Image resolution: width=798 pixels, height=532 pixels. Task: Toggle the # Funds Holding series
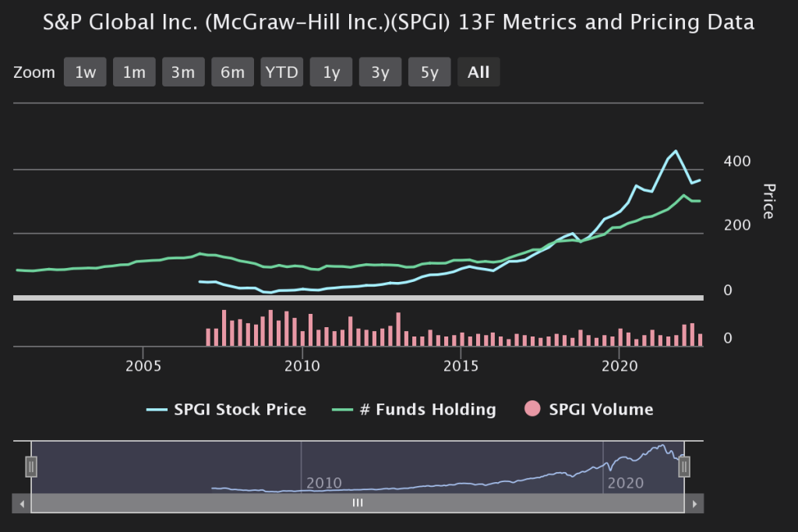[x=414, y=410]
